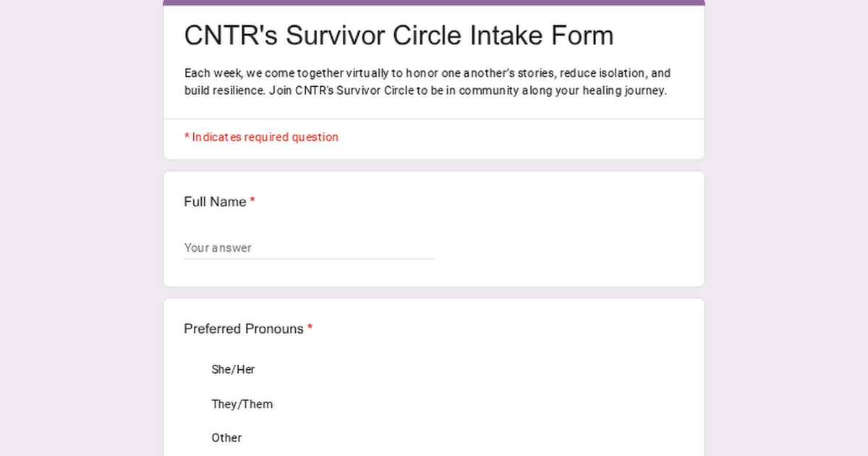Click the Indicates required question notice

point(261,137)
